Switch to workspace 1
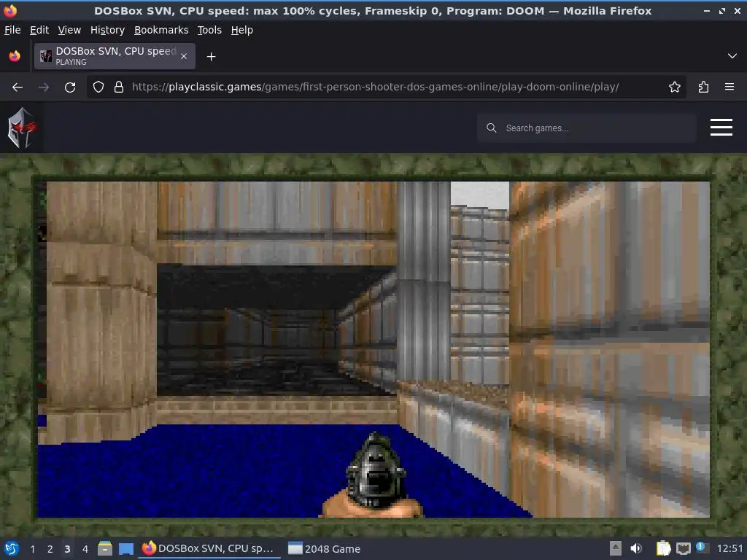 click(x=32, y=549)
